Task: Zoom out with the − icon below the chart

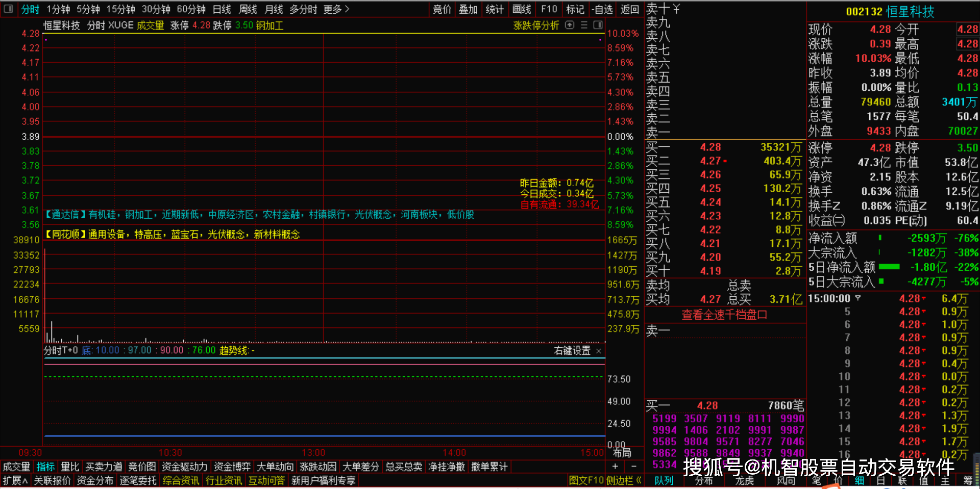Action: (634, 466)
